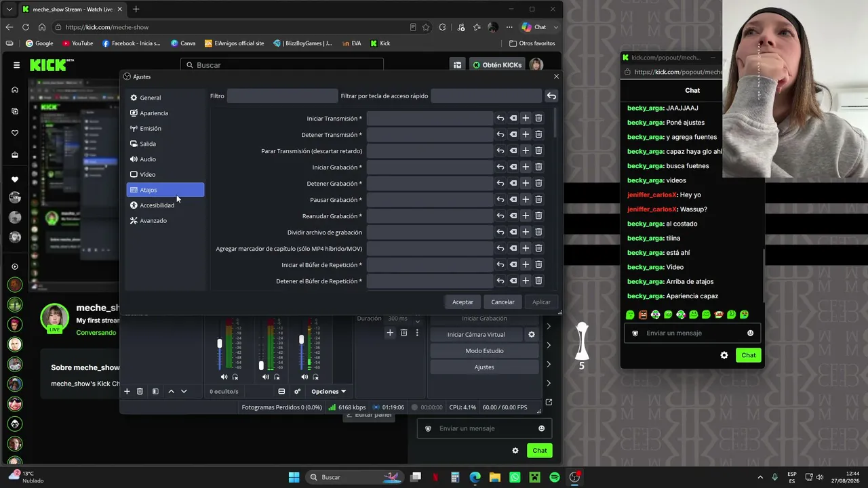Viewport: 868px width, 488px height.
Task: Mute the third mixer channel speaker
Action: 306,377
